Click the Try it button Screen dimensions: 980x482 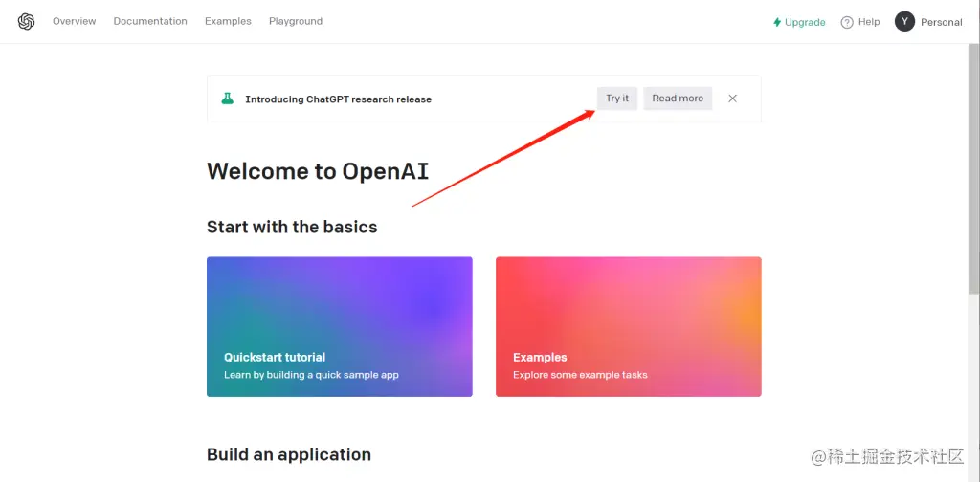[x=617, y=99]
